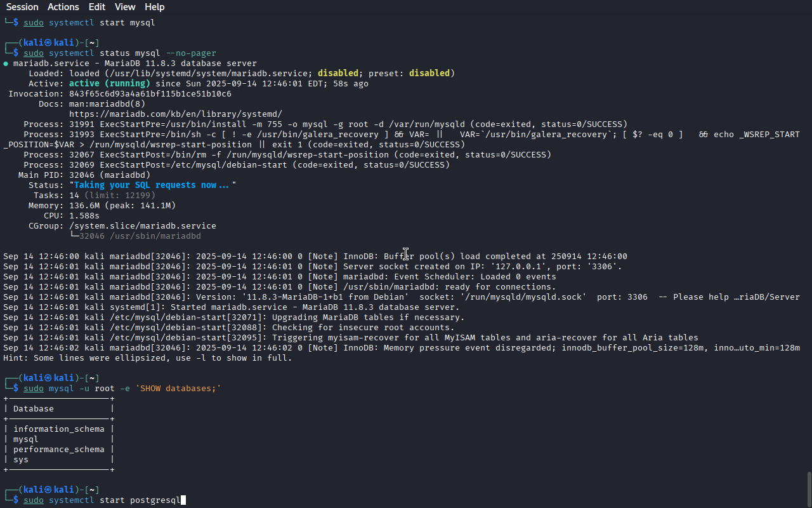Click the 'Checking for insecure root accounts.' log
The height and width of the screenshot is (508, 812).
click(229, 327)
